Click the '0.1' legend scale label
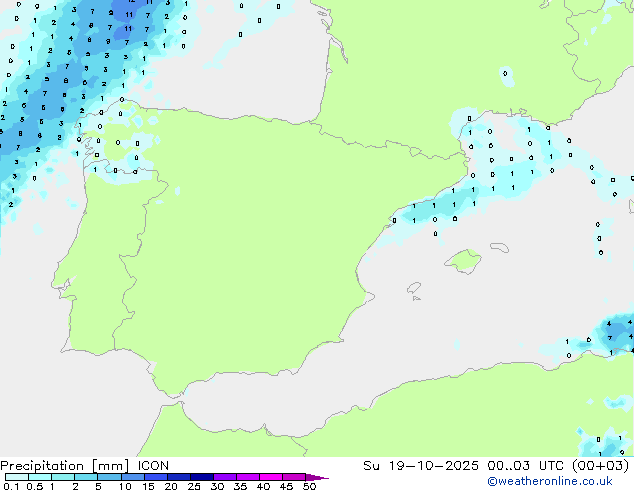The height and width of the screenshot is (490, 634). click(x=11, y=486)
